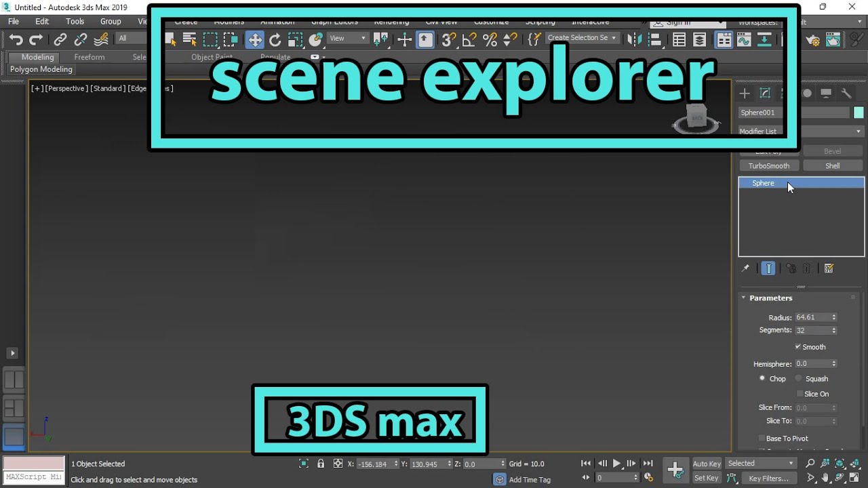Viewport: 868px width, 488px height.
Task: Toggle the Ribbon display icon
Action: point(724,40)
